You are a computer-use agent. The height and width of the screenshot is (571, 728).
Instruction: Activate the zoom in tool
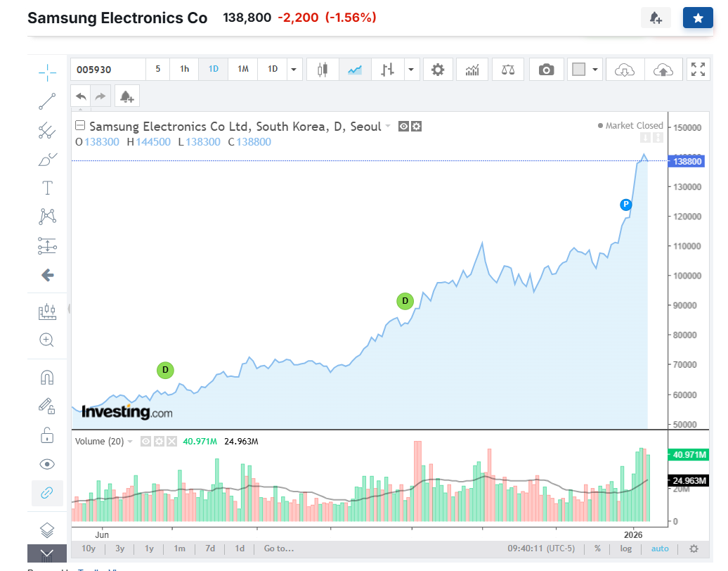pyautogui.click(x=47, y=340)
